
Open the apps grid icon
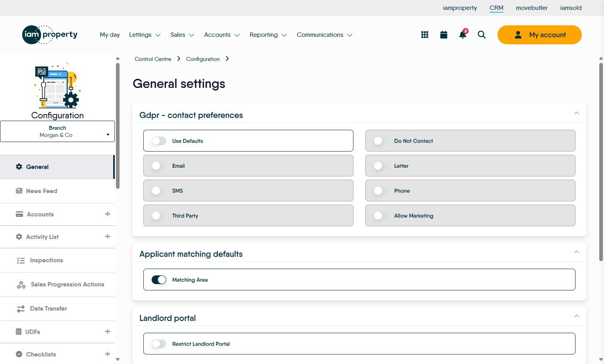(x=425, y=35)
